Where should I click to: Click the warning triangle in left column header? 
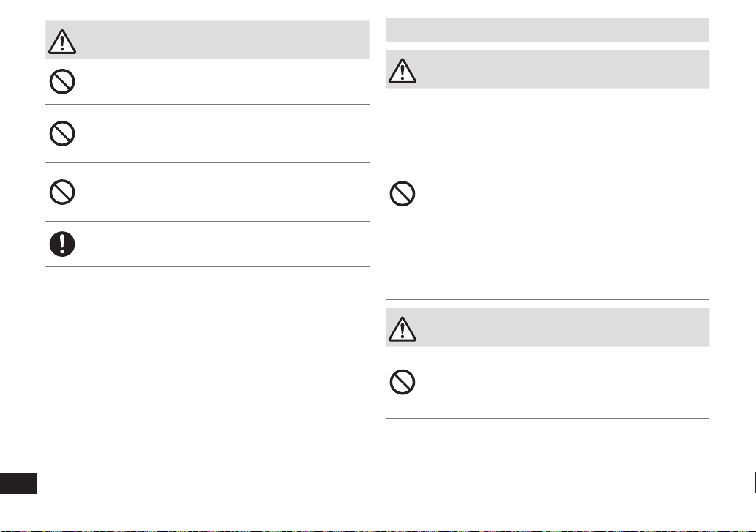point(62,42)
